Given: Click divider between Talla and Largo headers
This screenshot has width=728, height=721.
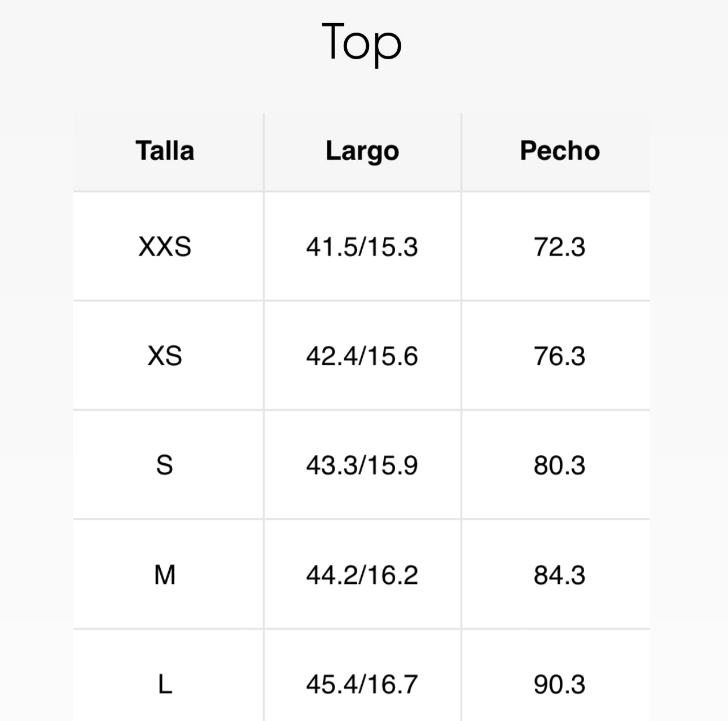Looking at the screenshot, I should tap(264, 151).
